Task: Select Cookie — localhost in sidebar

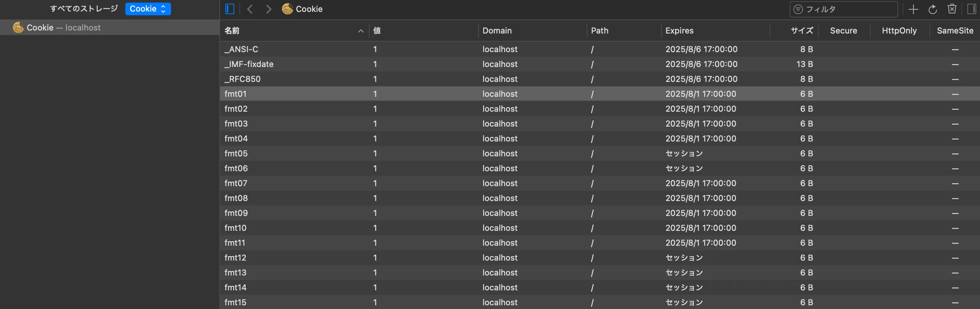Action: pos(64,28)
